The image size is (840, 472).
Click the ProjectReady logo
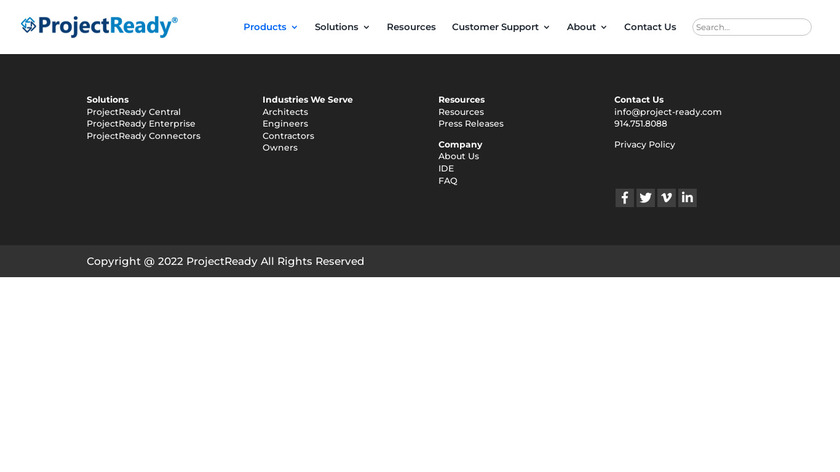tap(99, 27)
